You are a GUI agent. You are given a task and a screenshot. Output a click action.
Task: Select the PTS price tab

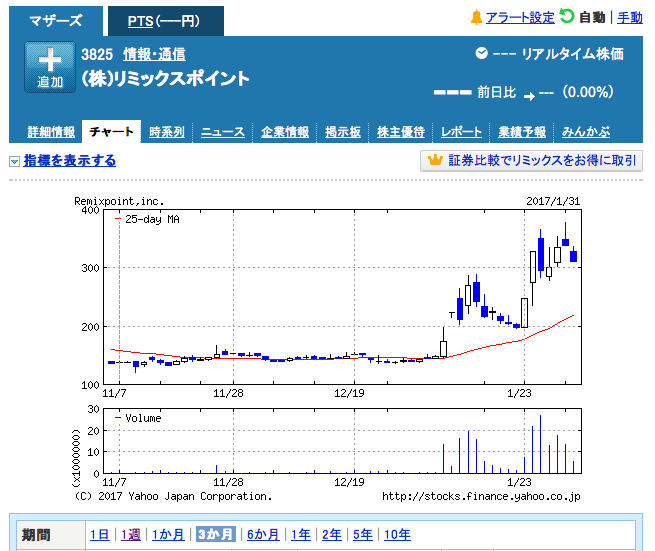pos(166,21)
